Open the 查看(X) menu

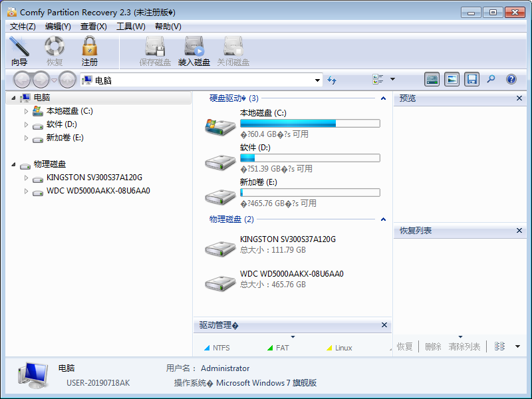(94, 27)
